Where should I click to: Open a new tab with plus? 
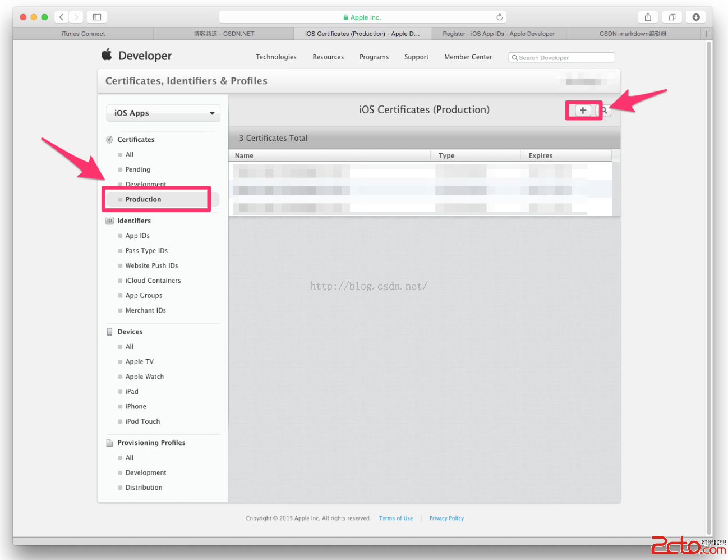click(706, 34)
